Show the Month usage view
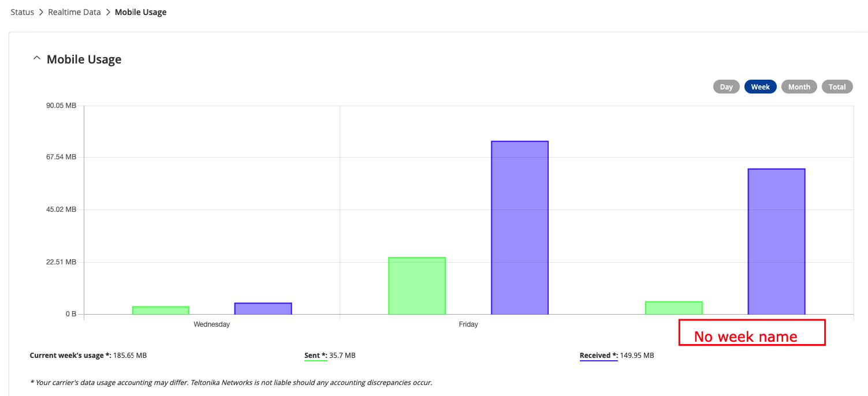This screenshot has height=396, width=868. [x=799, y=87]
